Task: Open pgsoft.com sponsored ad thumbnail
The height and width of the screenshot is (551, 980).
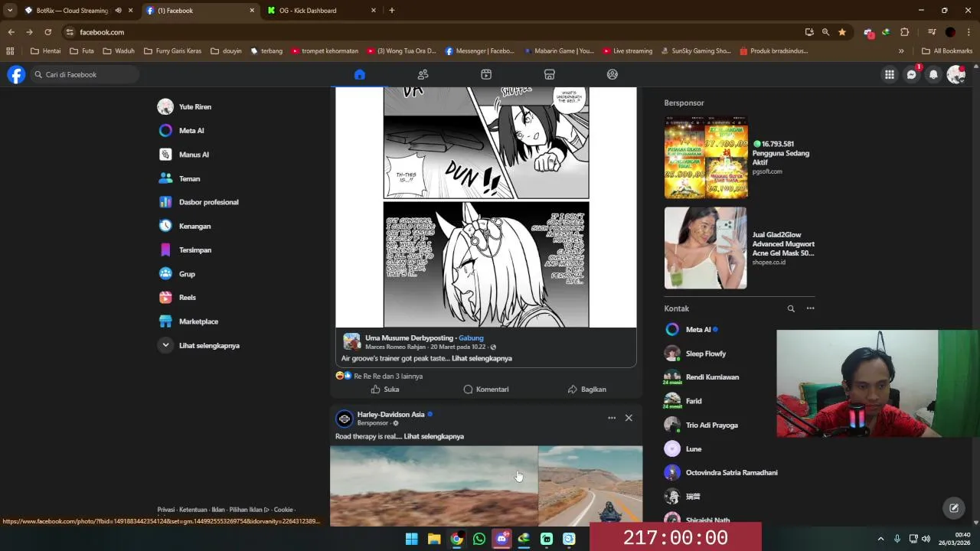Action: click(706, 158)
